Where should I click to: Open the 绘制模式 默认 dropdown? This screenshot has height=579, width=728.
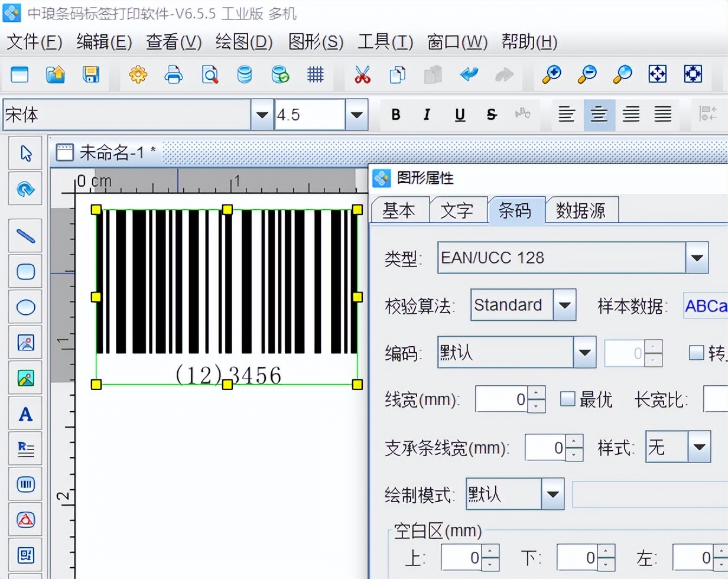[552, 494]
